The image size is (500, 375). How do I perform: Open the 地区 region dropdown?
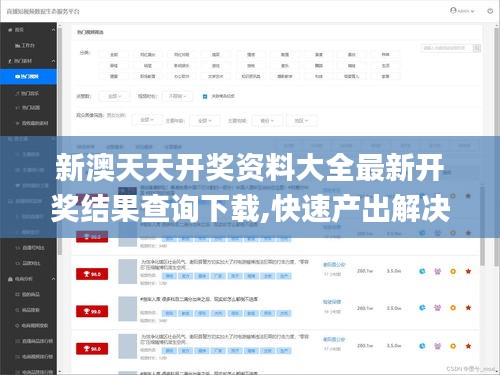[301, 120]
